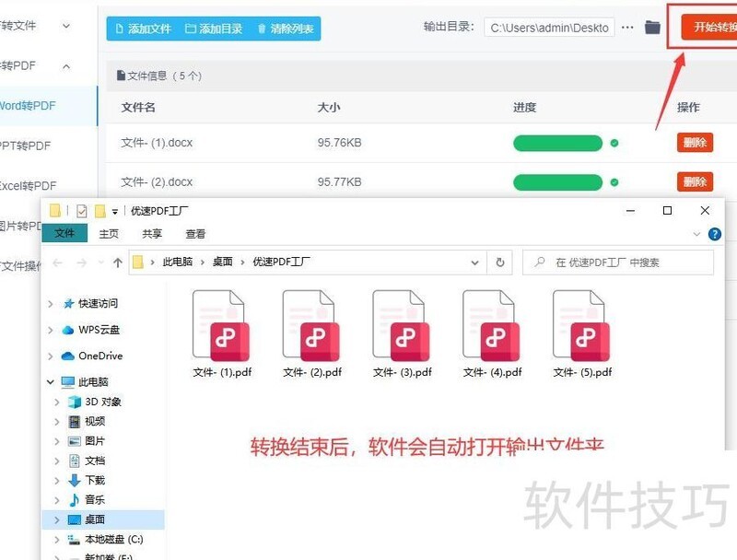Collapse the 转PDF category chevron
The image size is (737, 560).
(64, 66)
